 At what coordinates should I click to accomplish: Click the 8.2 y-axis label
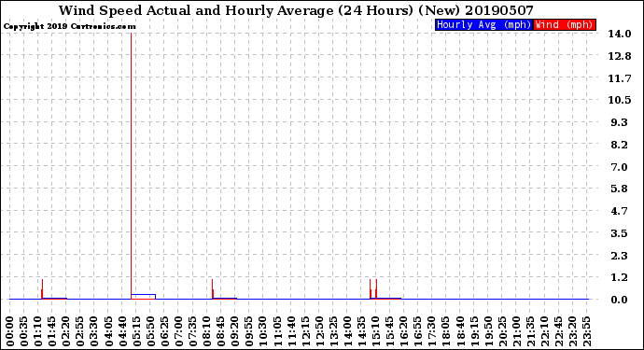620,145
